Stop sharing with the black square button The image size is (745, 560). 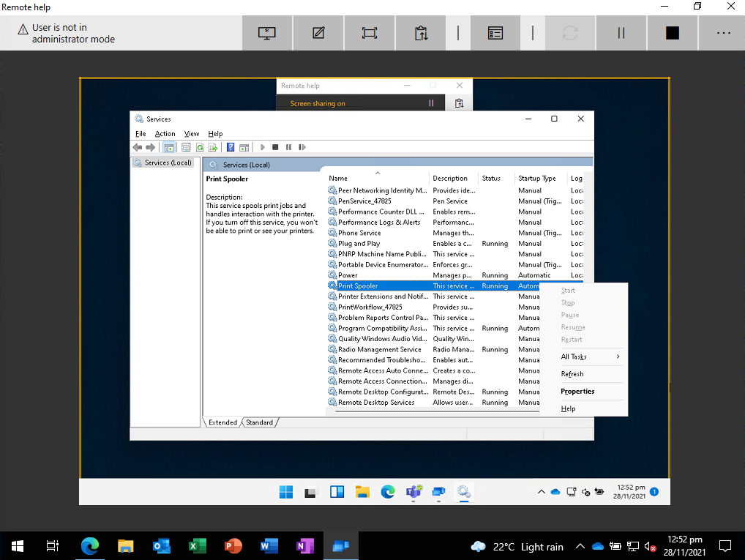coord(673,33)
